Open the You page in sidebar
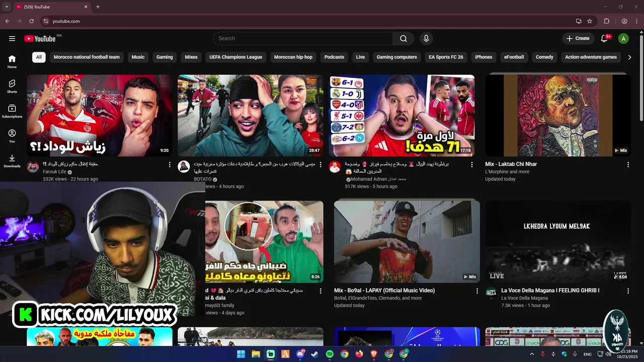644x362 pixels. [x=12, y=136]
